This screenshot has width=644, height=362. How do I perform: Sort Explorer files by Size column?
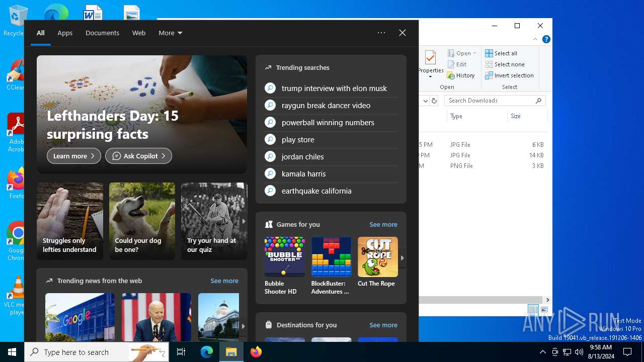point(527,116)
